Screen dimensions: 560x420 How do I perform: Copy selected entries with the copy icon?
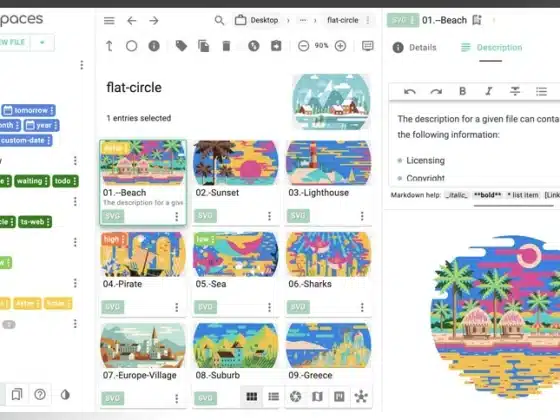tap(204, 46)
